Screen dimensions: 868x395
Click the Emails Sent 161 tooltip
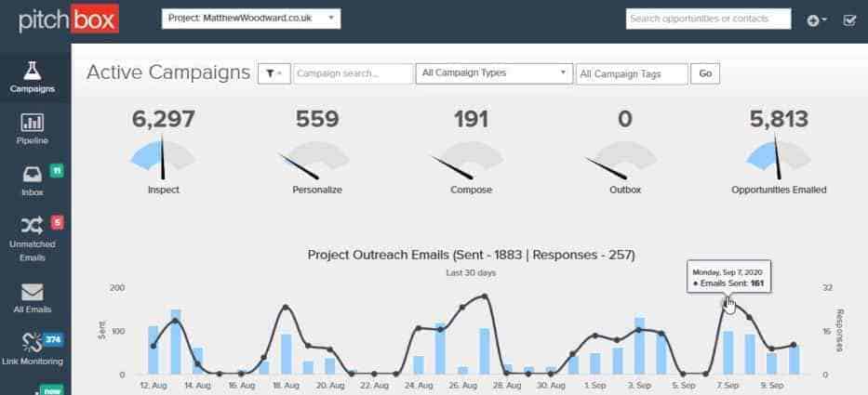[728, 277]
